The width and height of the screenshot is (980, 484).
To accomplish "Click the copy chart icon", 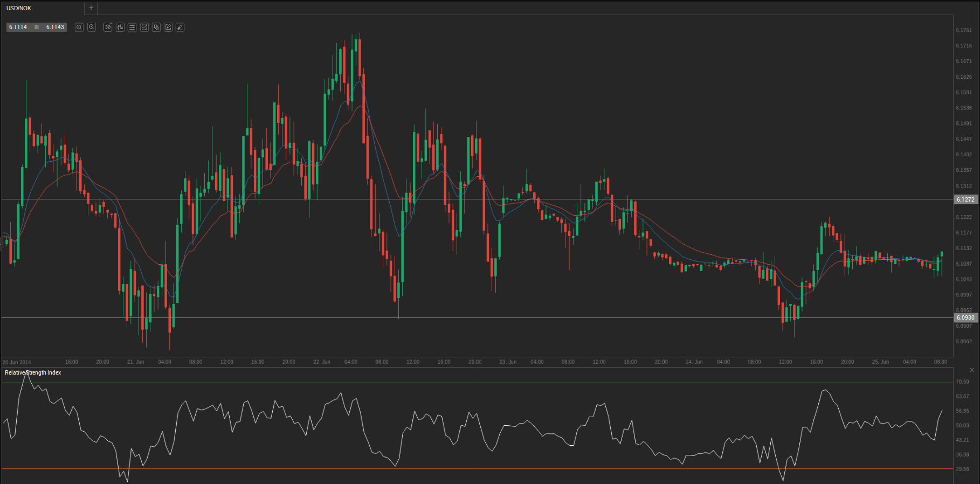I will click(x=156, y=27).
